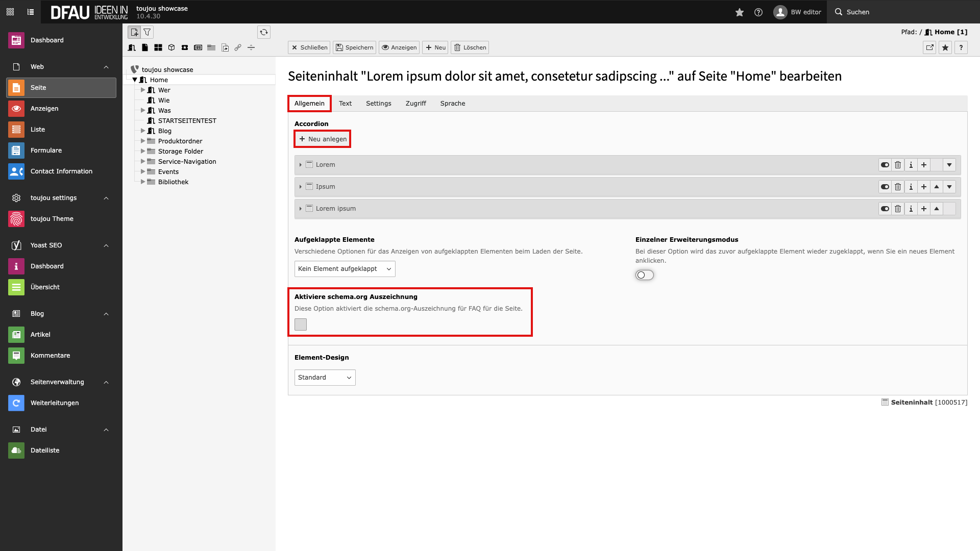Open the bookmarks star in top bar
The height and width of the screenshot is (551, 980).
[739, 12]
